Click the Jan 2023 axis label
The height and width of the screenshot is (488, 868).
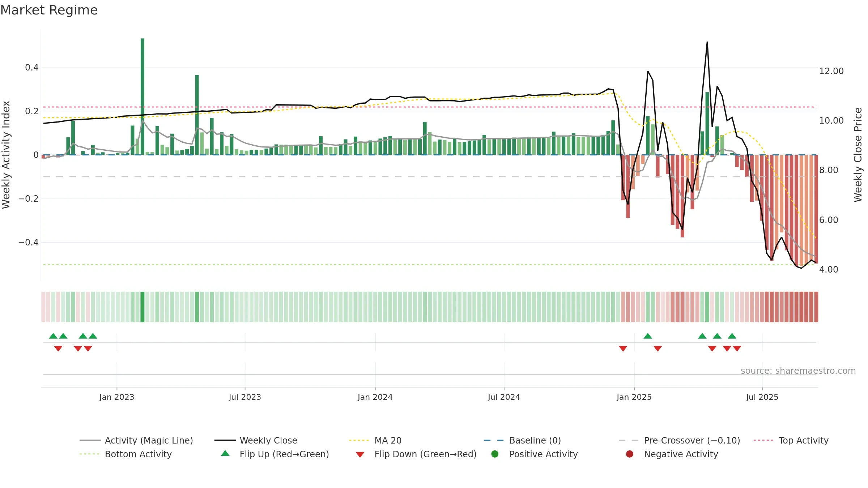(x=117, y=397)
